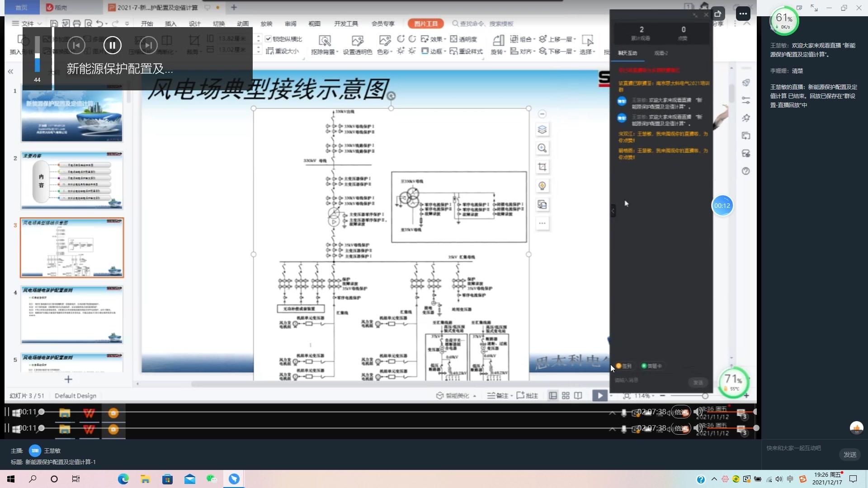868x488 pixels.
Task: Open the 边框 dropdown
Action: tap(434, 51)
